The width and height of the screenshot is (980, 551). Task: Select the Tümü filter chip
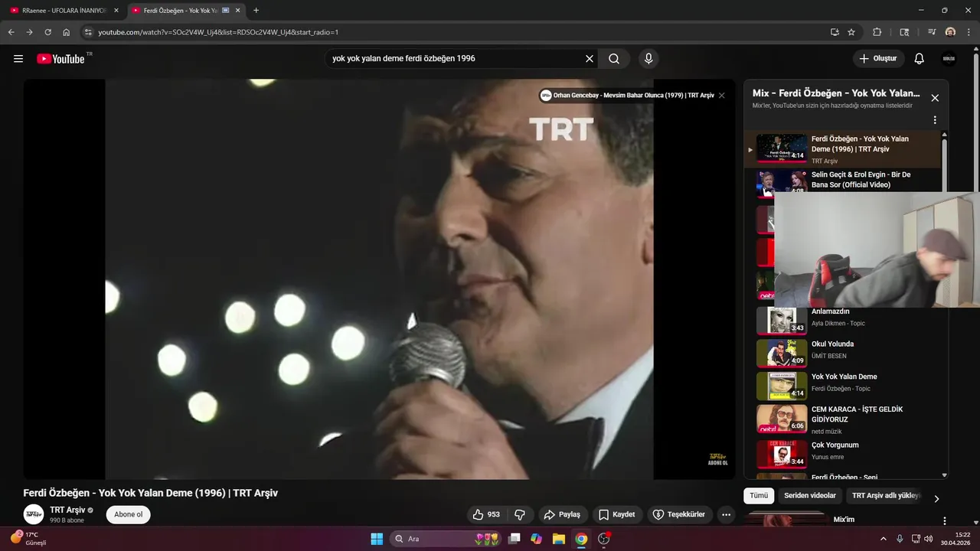coord(759,496)
